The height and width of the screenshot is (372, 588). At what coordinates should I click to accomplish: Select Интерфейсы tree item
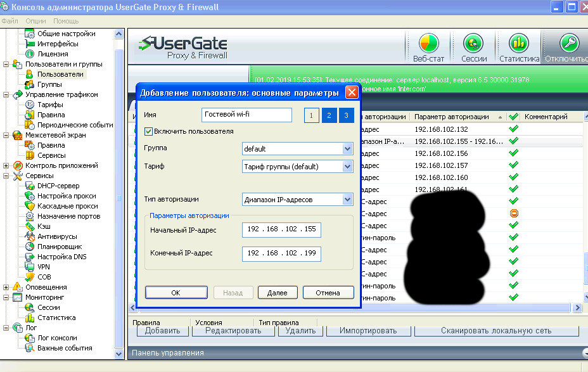point(58,44)
